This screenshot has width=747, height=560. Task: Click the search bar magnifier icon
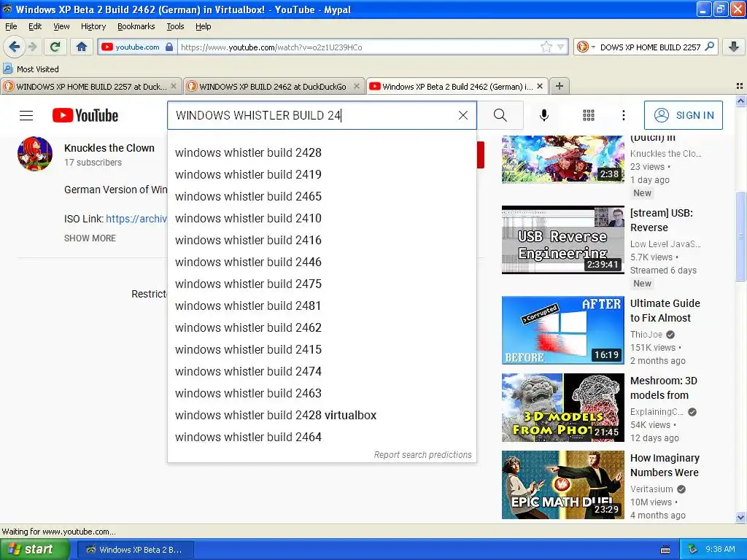(x=709, y=47)
